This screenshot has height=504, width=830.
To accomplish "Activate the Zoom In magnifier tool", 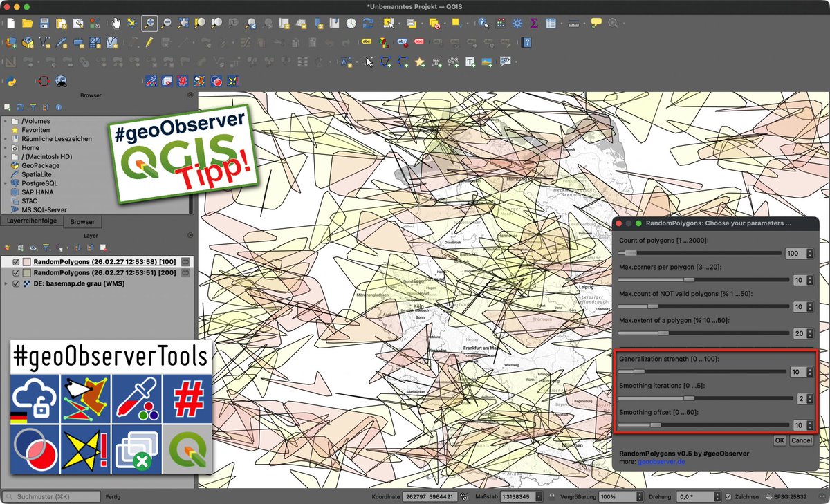I will [149, 24].
